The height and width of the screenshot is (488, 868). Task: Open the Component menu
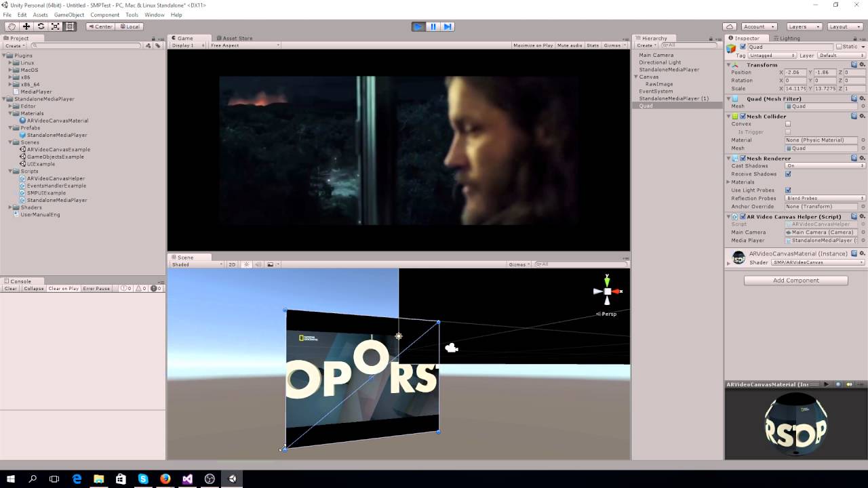[104, 14]
